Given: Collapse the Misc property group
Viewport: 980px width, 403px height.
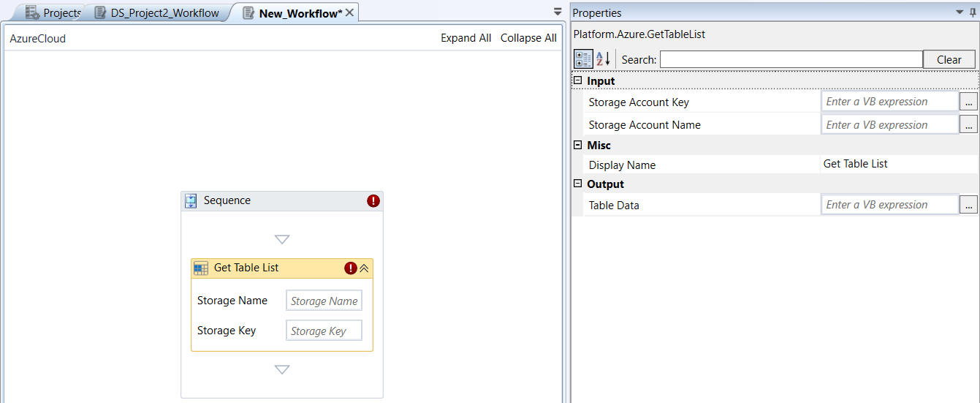Looking at the screenshot, I should pos(577,146).
